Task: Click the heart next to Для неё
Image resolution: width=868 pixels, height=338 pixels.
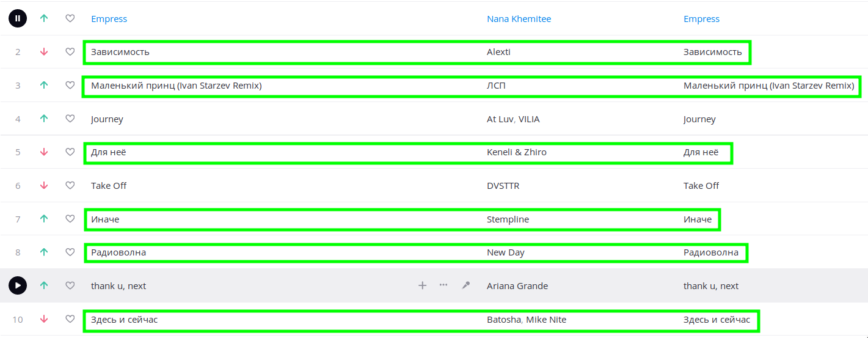Action: (70, 152)
